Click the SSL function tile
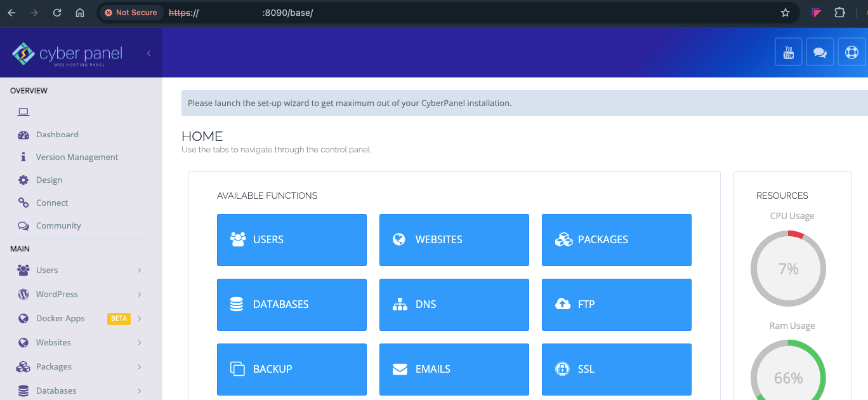 616,369
